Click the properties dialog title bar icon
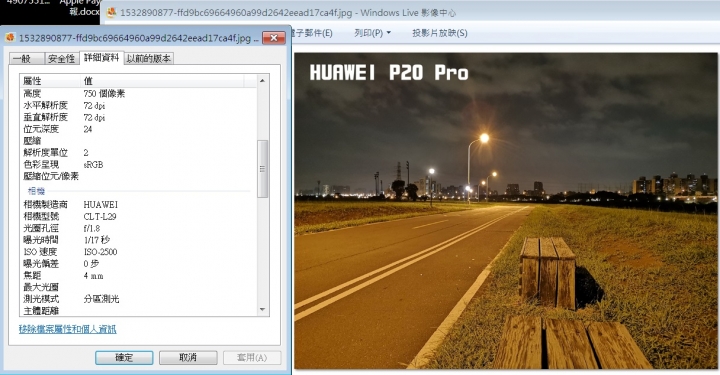Screen dimensions: 720x375 (x=11, y=38)
